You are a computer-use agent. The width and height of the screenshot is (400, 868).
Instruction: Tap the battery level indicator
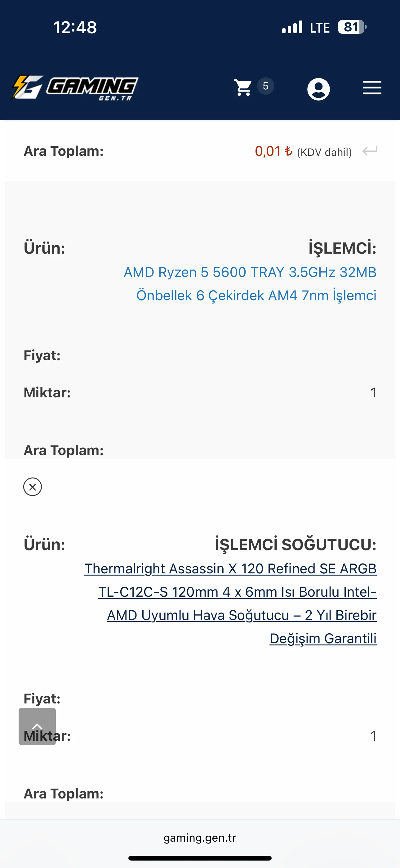(x=352, y=27)
